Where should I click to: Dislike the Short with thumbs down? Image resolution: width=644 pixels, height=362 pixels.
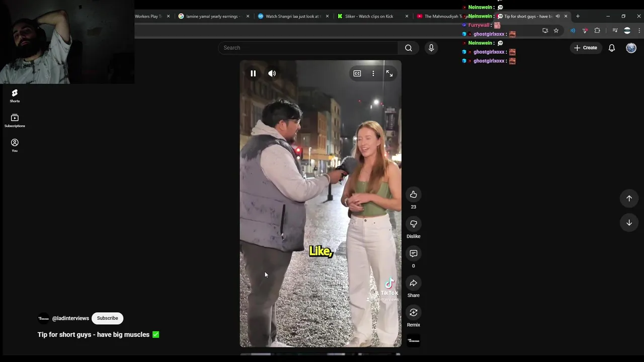click(414, 224)
